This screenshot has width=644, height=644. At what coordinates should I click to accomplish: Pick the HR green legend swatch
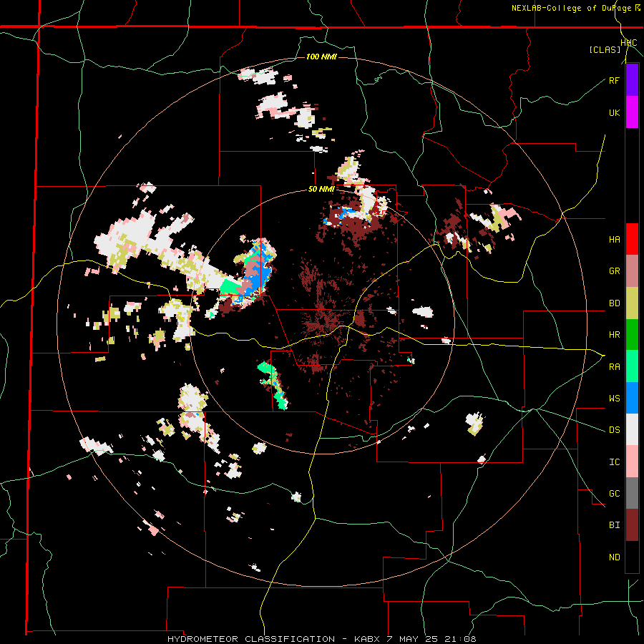coord(632,335)
